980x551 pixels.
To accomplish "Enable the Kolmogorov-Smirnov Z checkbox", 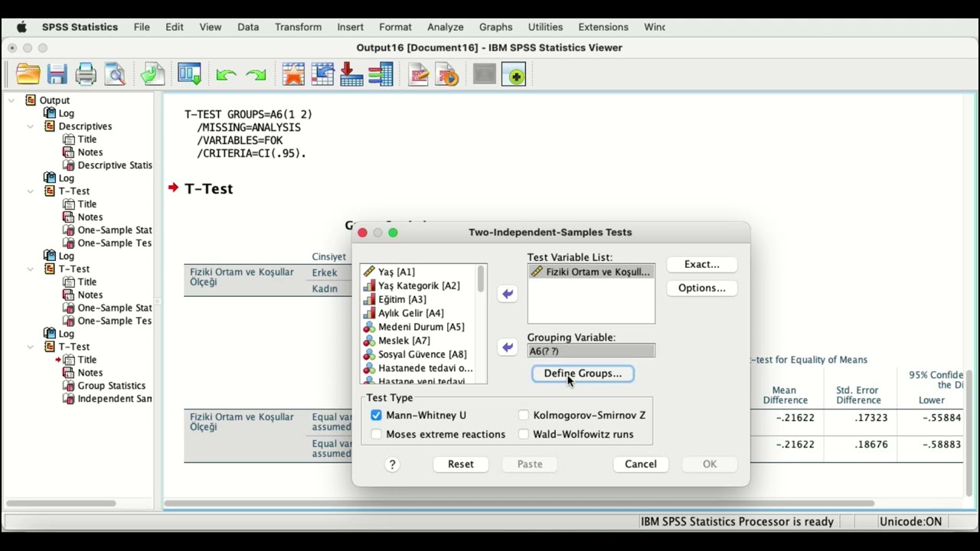I will coord(524,415).
